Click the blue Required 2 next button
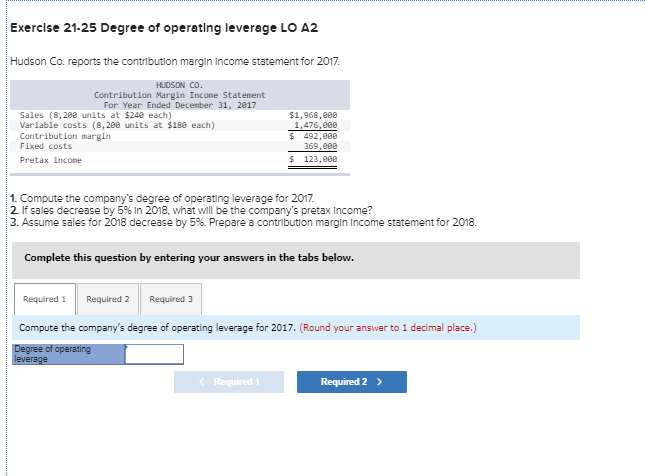645x476 pixels. pos(352,382)
